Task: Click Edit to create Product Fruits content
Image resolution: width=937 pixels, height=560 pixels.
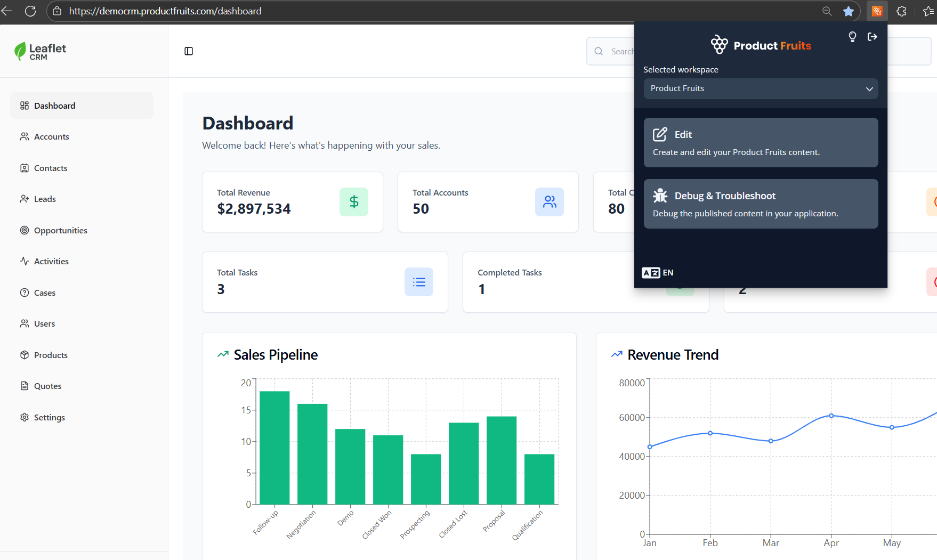Action: [x=761, y=143]
